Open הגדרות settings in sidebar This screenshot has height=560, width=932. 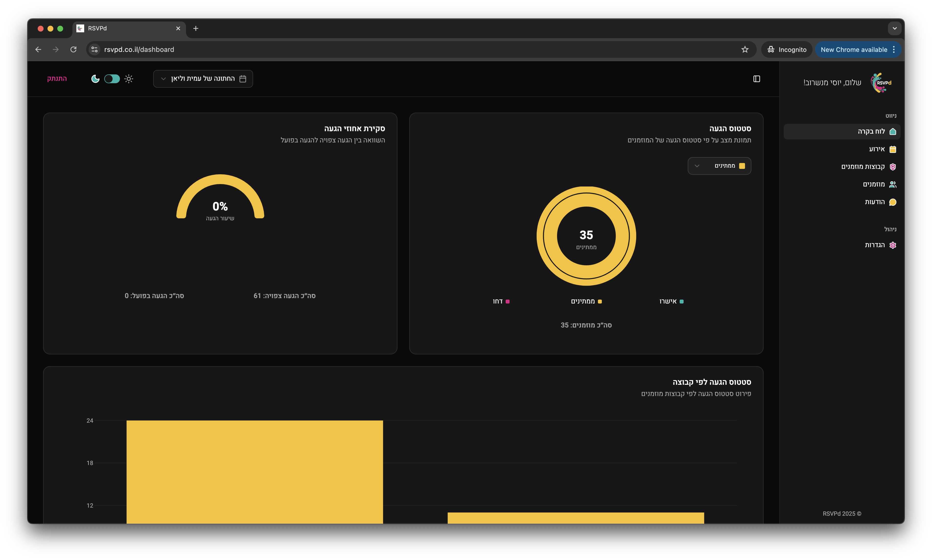coord(875,245)
